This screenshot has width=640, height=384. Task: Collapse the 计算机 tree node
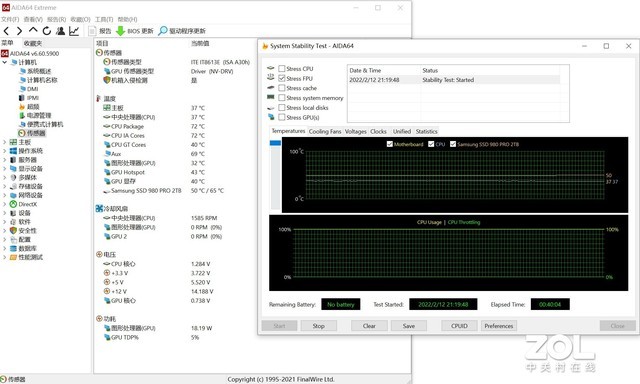(x=5, y=62)
